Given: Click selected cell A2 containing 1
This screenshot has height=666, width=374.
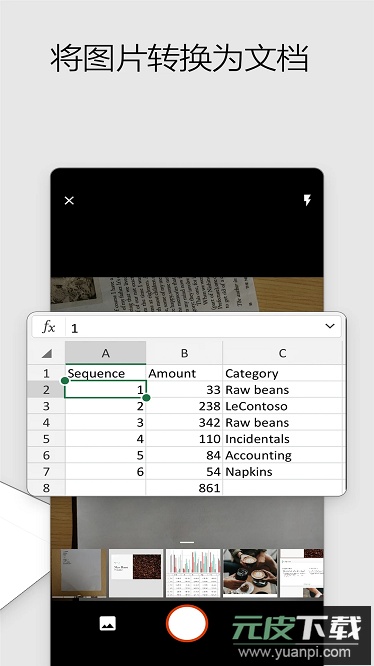Looking at the screenshot, I should (x=106, y=389).
